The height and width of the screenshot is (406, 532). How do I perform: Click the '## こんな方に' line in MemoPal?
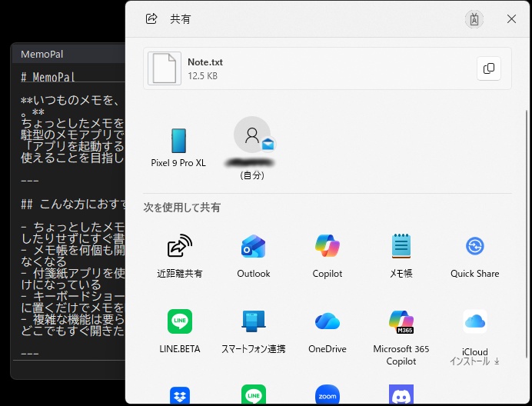(x=73, y=204)
